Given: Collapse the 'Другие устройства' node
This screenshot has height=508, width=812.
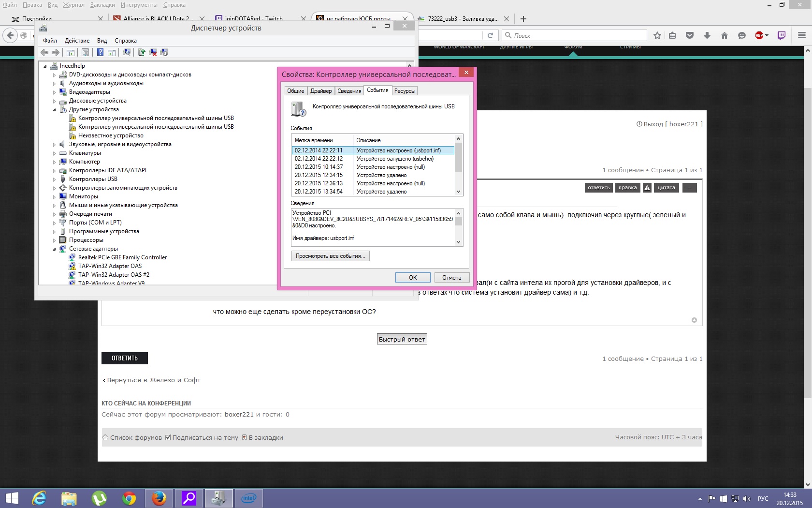Looking at the screenshot, I should pos(55,110).
